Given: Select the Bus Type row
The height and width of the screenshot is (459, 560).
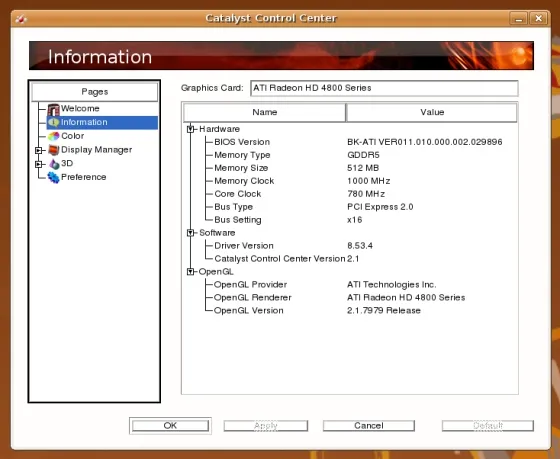Looking at the screenshot, I should click(234, 207).
